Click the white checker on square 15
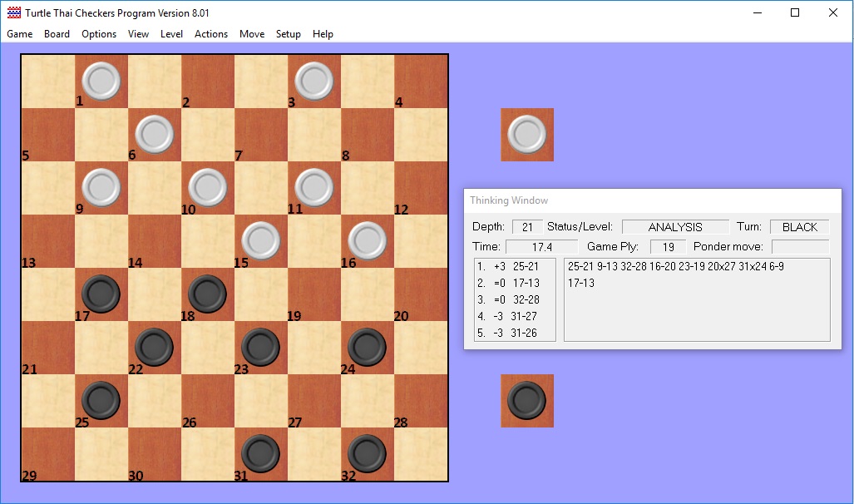Screen dimensions: 854x504 point(260,240)
